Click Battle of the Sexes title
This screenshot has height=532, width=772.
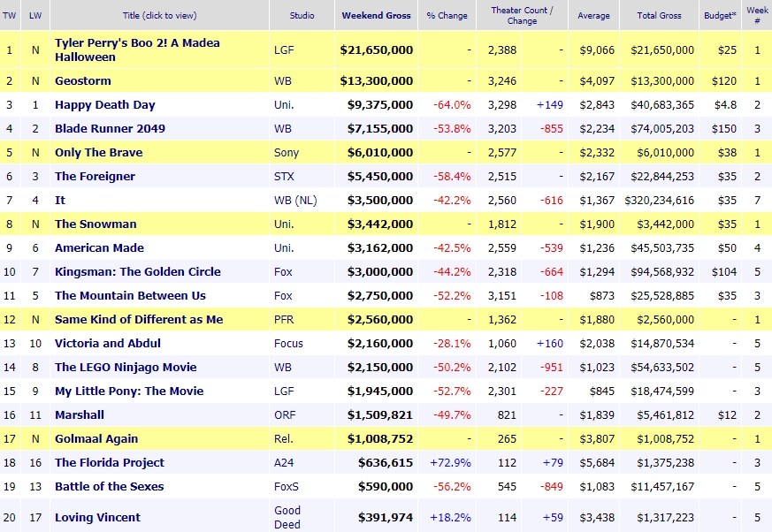tap(110, 487)
